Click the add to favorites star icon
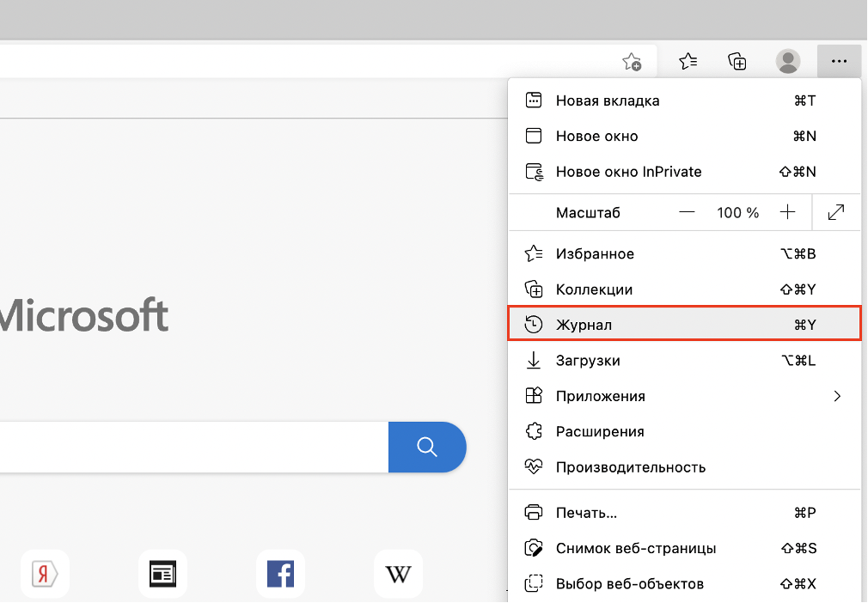Image resolution: width=868 pixels, height=603 pixels. [x=632, y=62]
